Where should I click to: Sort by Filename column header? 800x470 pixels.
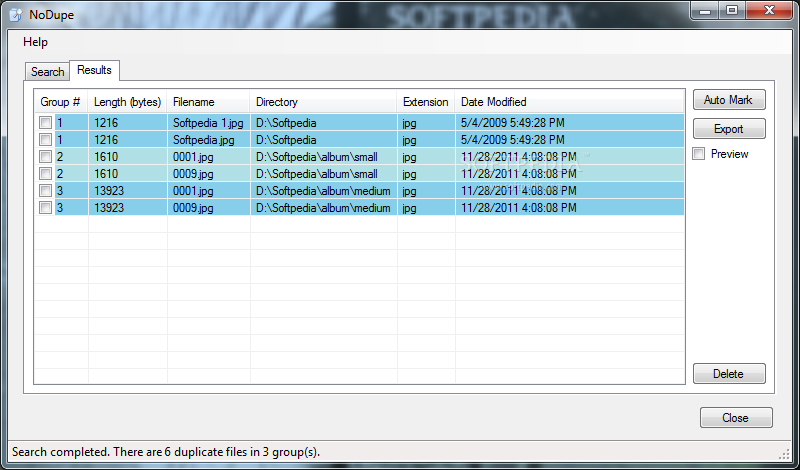pos(208,102)
